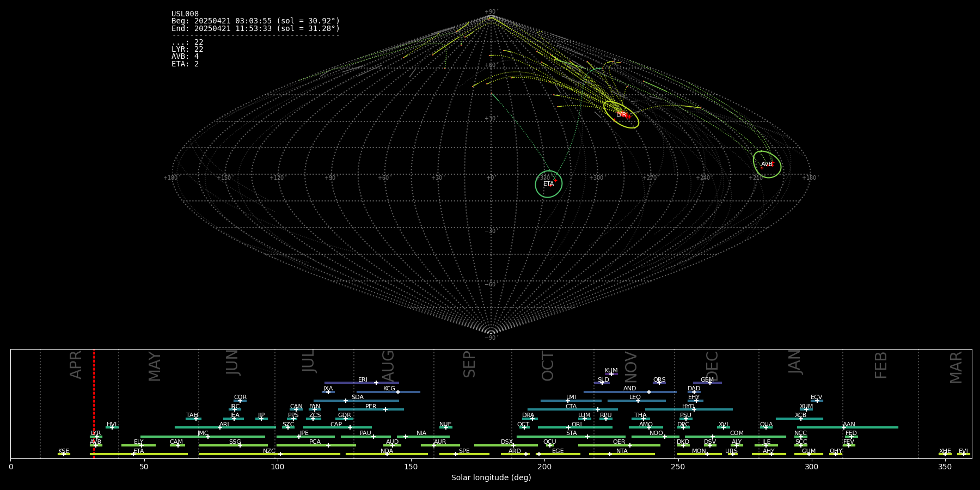Click the AAN shower bar in timeline
This screenshot has width=980, height=490.
(848, 427)
